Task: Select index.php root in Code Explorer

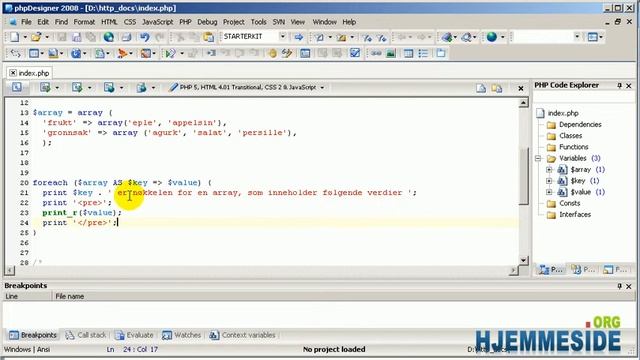Action: (563, 113)
